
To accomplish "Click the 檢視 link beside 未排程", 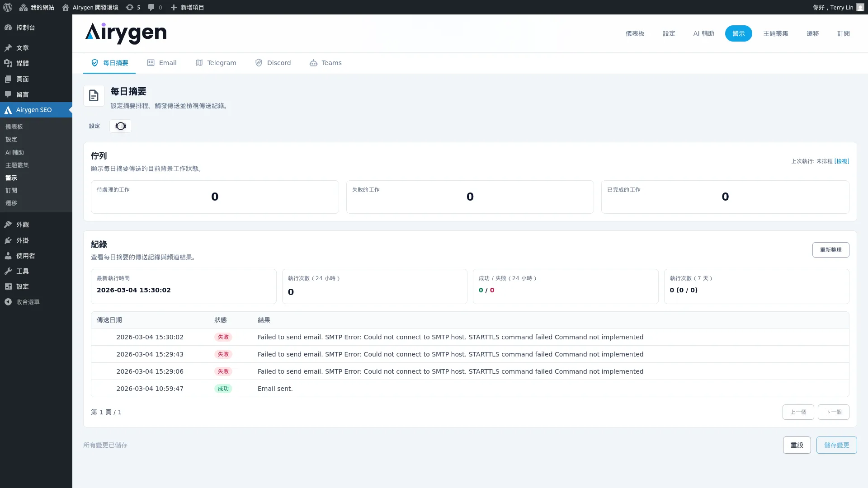I will [x=842, y=161].
